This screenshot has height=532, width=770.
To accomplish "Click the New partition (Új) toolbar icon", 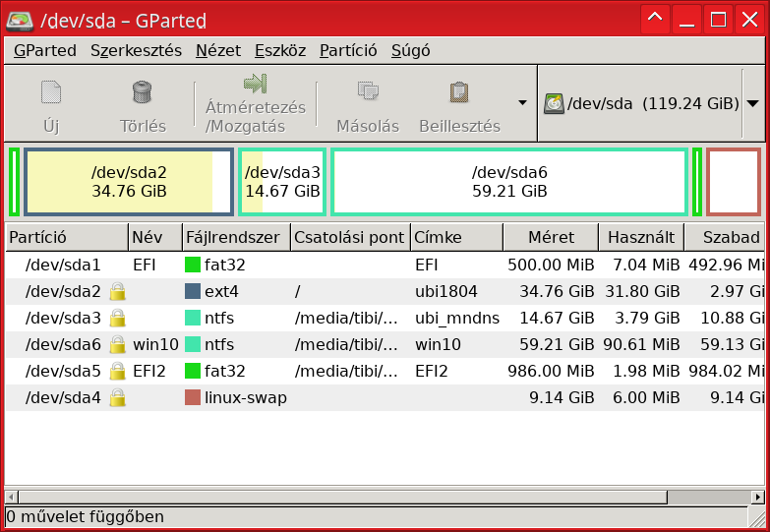I will click(51, 92).
